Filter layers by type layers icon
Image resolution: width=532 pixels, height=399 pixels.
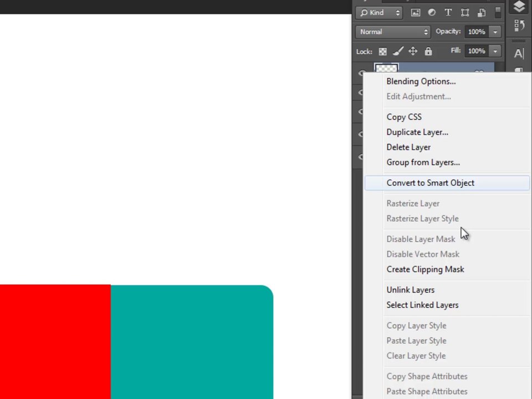click(448, 13)
